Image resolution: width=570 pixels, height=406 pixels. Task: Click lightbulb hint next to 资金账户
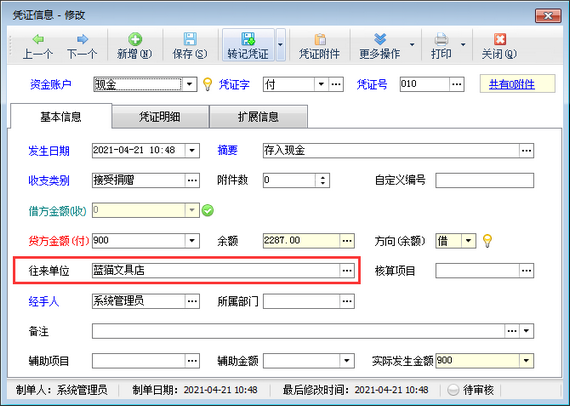pos(207,84)
